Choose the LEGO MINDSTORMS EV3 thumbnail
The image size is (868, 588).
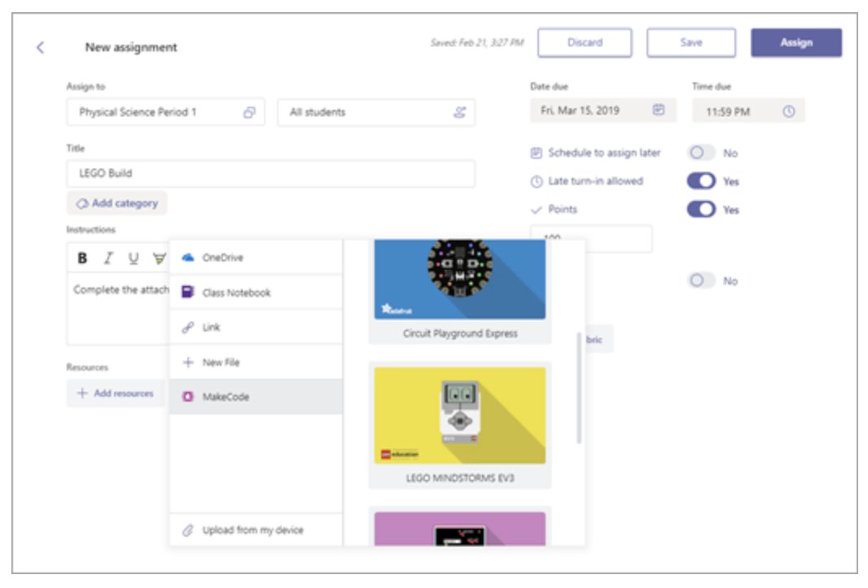(460, 415)
